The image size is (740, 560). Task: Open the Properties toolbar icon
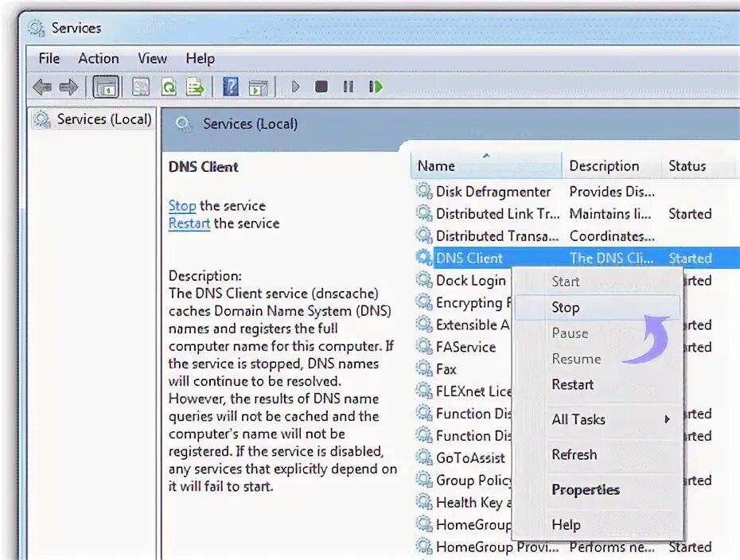coord(141,87)
